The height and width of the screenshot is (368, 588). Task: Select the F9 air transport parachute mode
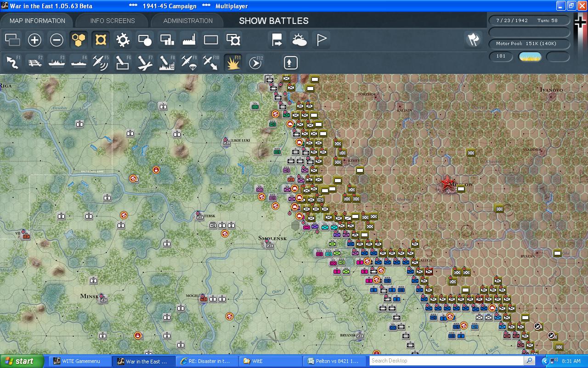[x=189, y=63]
